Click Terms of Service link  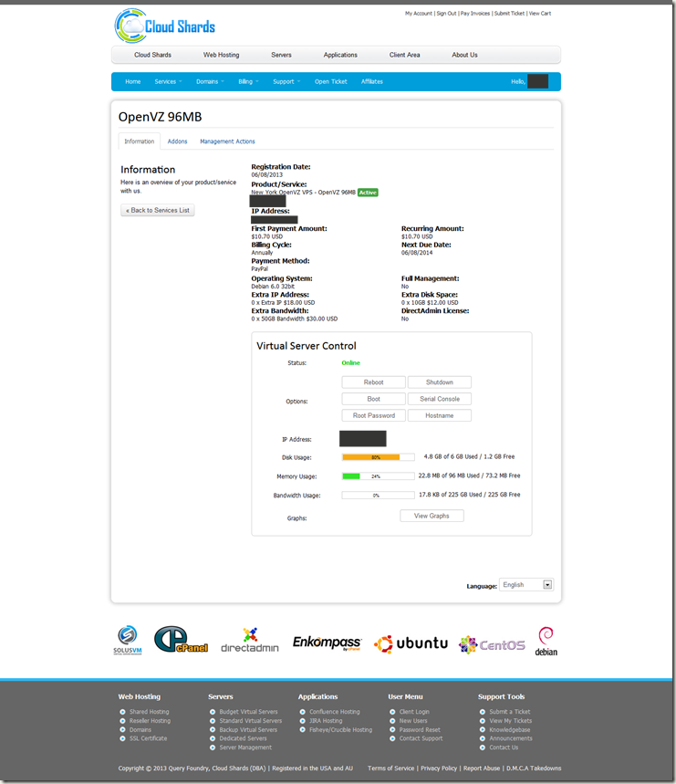click(x=390, y=768)
